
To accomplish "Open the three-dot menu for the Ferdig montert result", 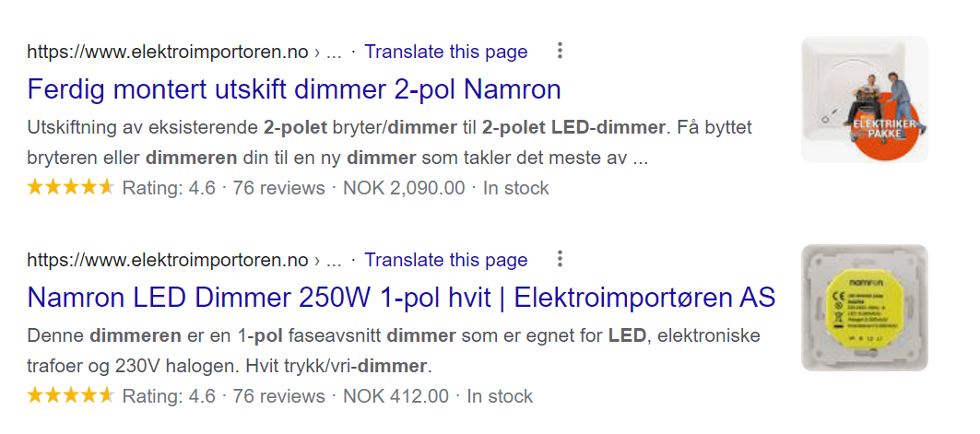I will click(560, 51).
